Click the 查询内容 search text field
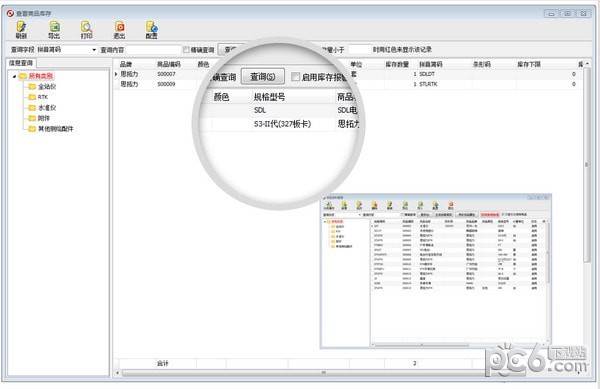This screenshot has height=389, width=600. (153, 50)
